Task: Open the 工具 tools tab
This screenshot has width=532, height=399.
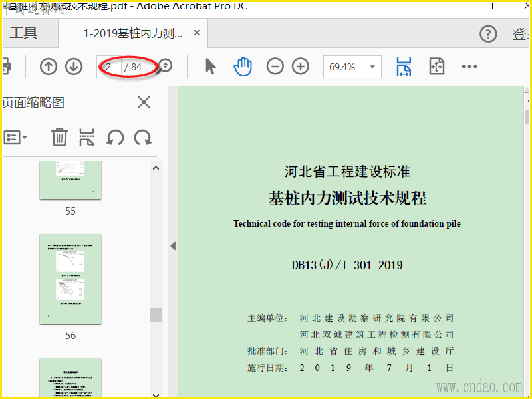Action: point(24,33)
